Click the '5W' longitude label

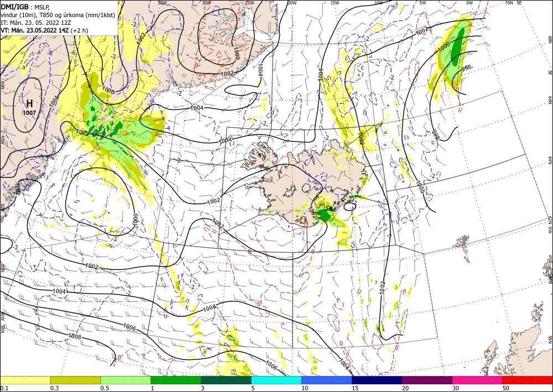422,3
